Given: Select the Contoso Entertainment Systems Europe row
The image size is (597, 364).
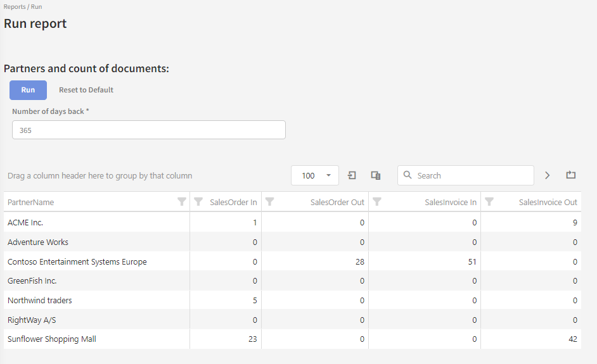Looking at the screenshot, I should pyautogui.click(x=77, y=261).
